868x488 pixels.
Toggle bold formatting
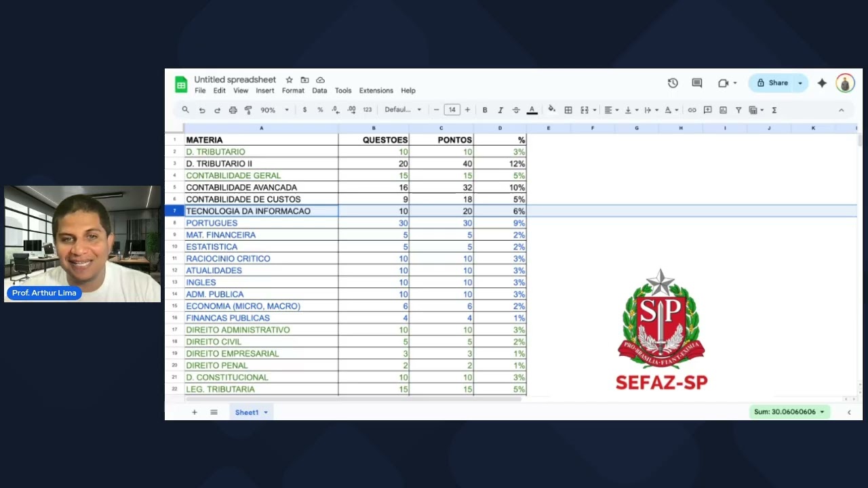[485, 110]
